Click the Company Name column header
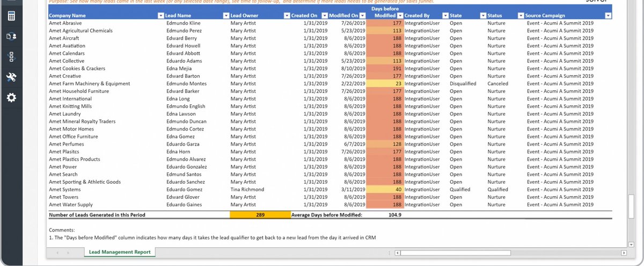The image size is (644, 266). (67, 16)
